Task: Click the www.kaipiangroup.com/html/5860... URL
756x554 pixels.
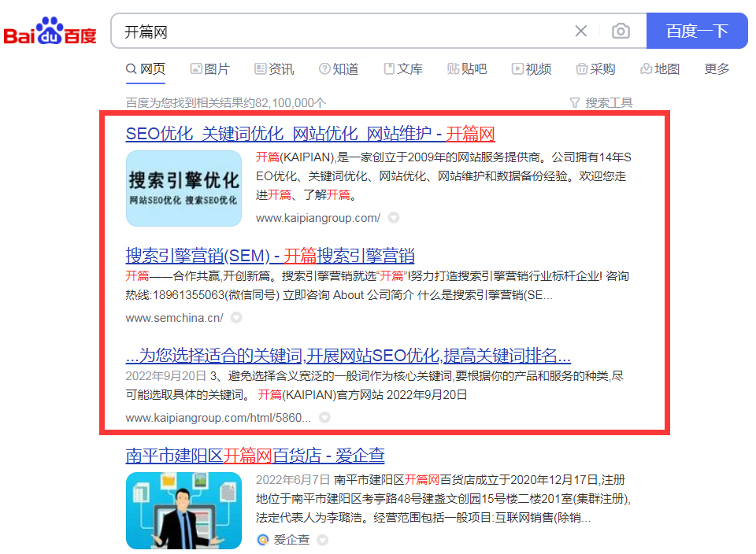Action: (218, 418)
